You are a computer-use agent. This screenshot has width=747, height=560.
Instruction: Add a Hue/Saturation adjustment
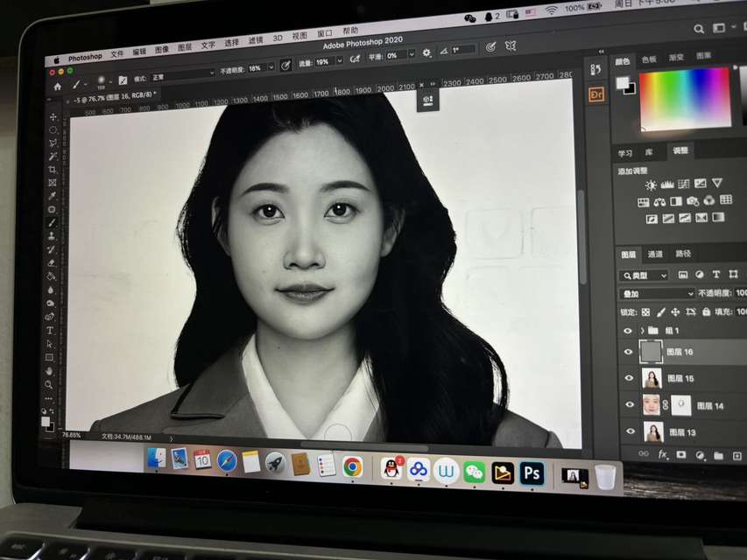pos(643,202)
